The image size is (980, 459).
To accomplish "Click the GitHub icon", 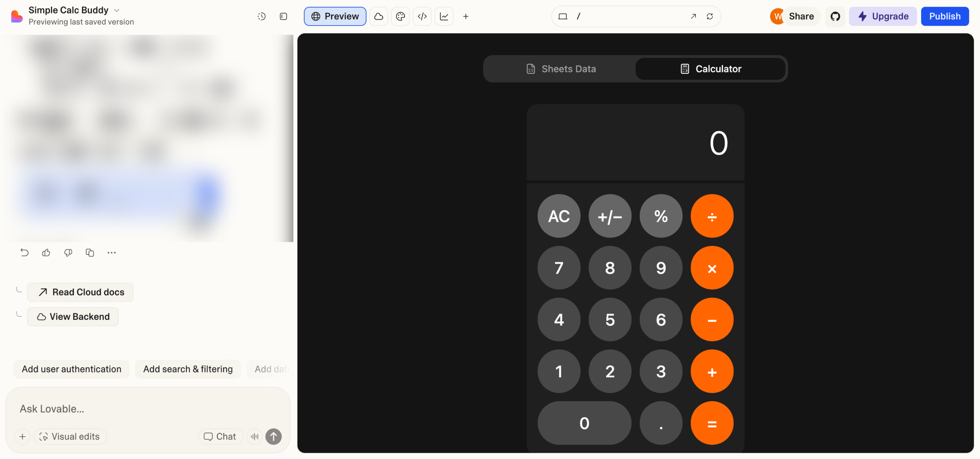I will click(835, 16).
